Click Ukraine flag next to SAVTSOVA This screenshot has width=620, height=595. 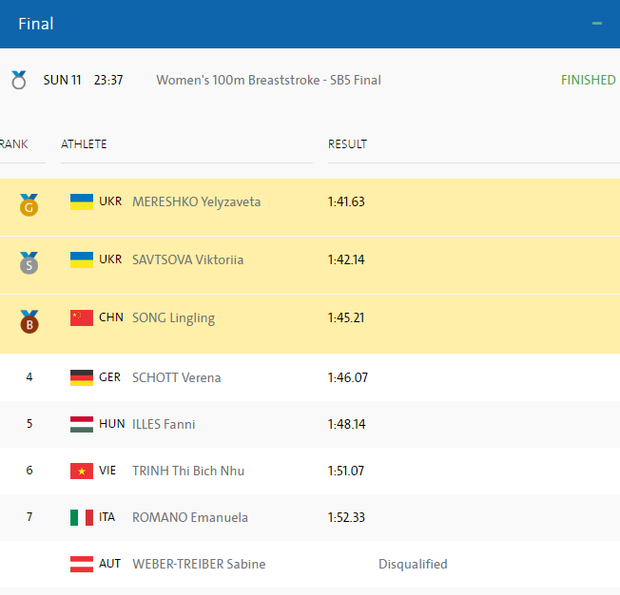[82, 260]
